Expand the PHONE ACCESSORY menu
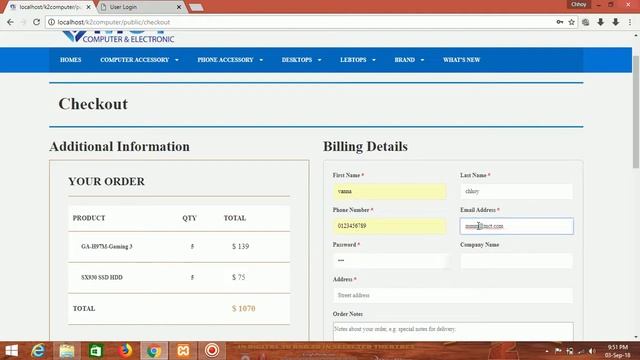 coord(230,60)
